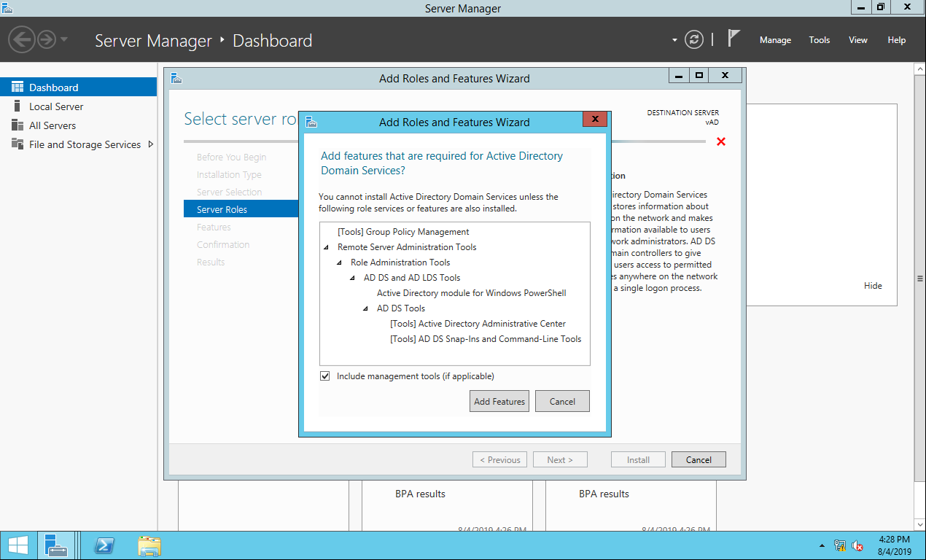The image size is (926, 560).
Task: Click the back navigation arrow
Action: click(22, 39)
